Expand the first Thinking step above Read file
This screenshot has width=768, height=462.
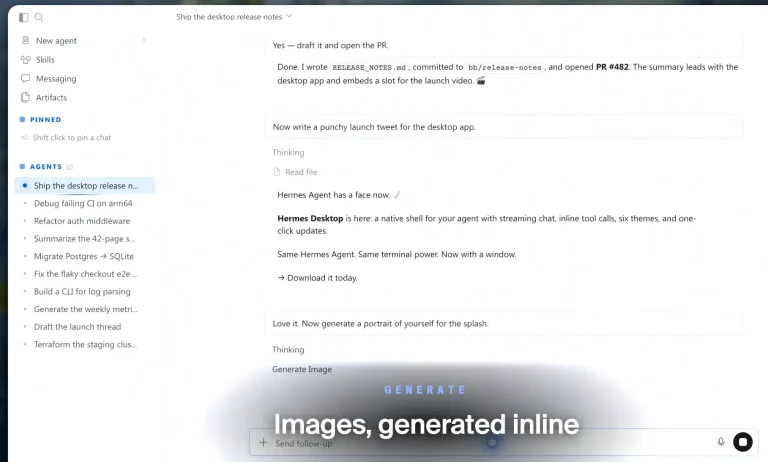(x=288, y=152)
